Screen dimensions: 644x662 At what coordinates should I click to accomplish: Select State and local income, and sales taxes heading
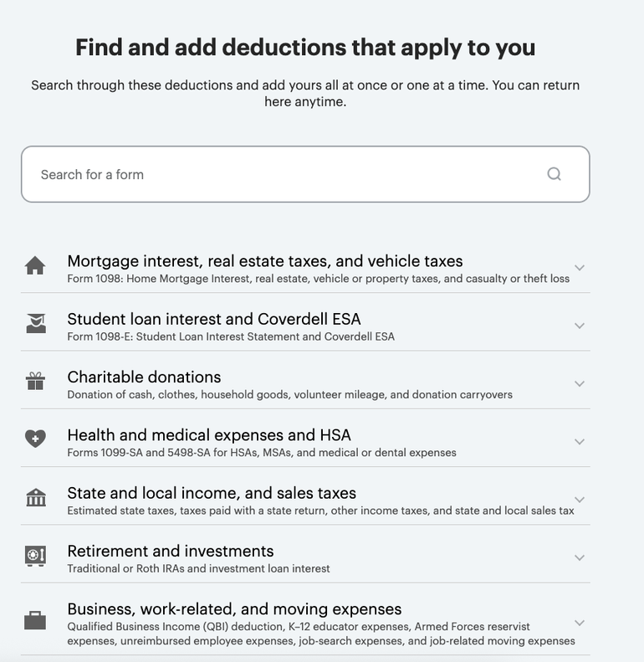tap(212, 493)
